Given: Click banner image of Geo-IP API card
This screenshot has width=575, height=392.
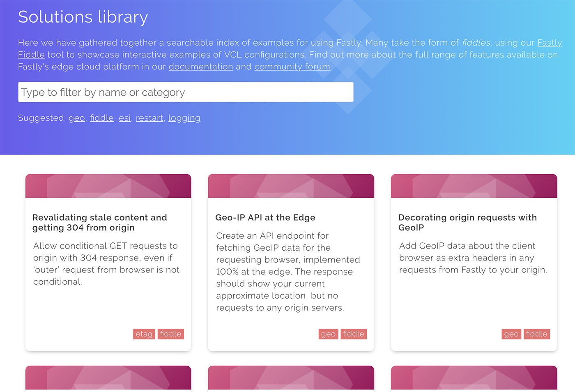Looking at the screenshot, I should pos(291,186).
